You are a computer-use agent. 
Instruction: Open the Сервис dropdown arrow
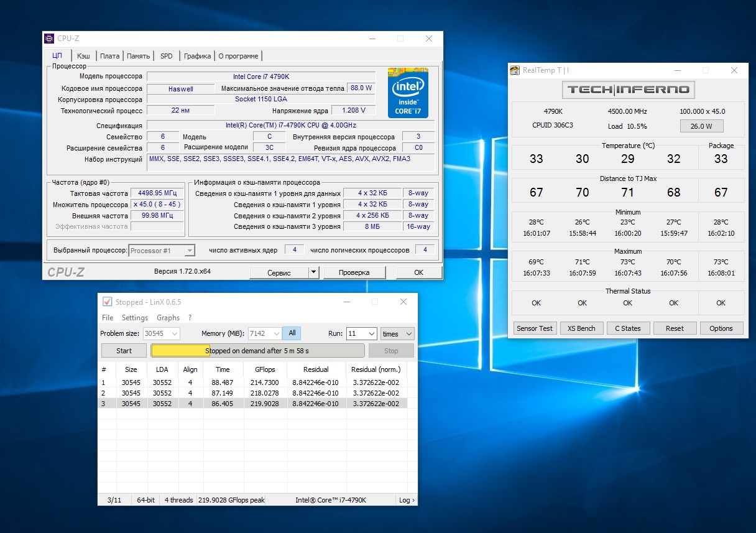[x=313, y=272]
